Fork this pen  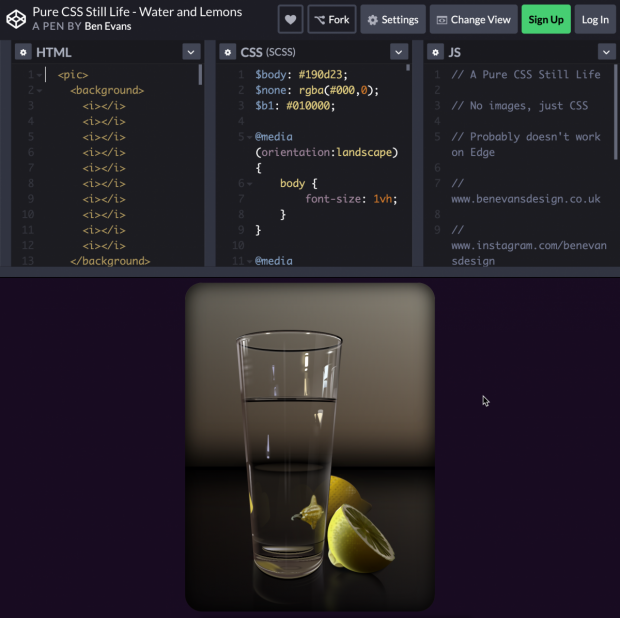point(332,19)
